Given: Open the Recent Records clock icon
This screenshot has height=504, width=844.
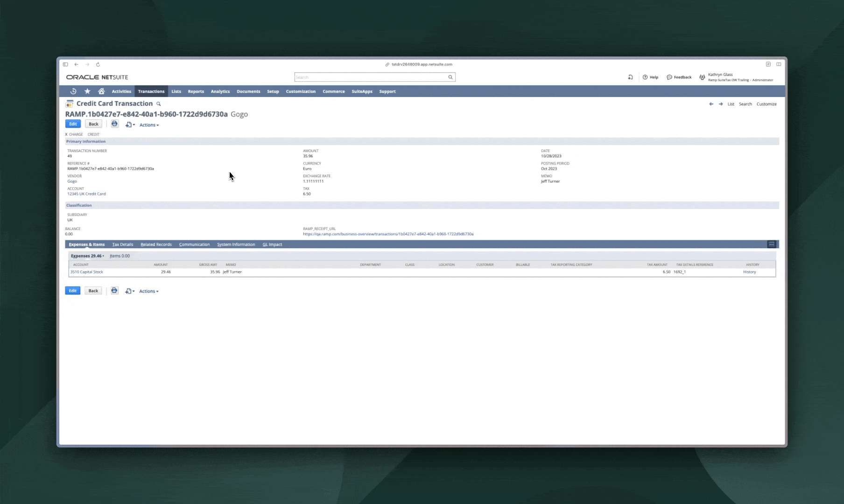Looking at the screenshot, I should pos(73,91).
